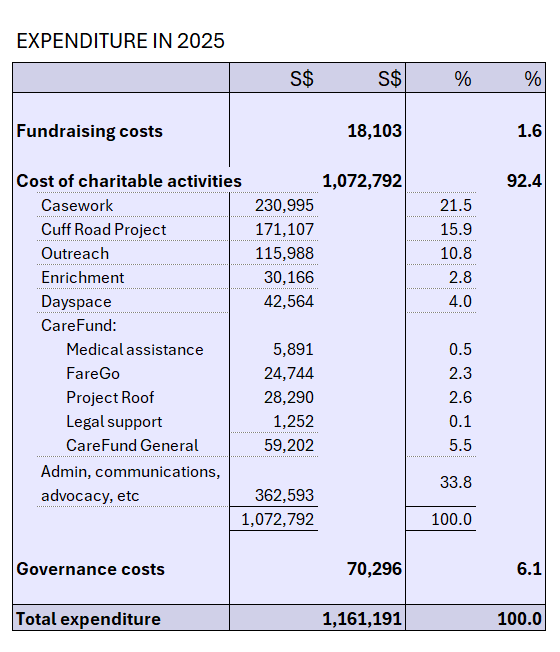Click the Cuff Road Project row label
Screen dimensions: 560x652
tap(104, 230)
